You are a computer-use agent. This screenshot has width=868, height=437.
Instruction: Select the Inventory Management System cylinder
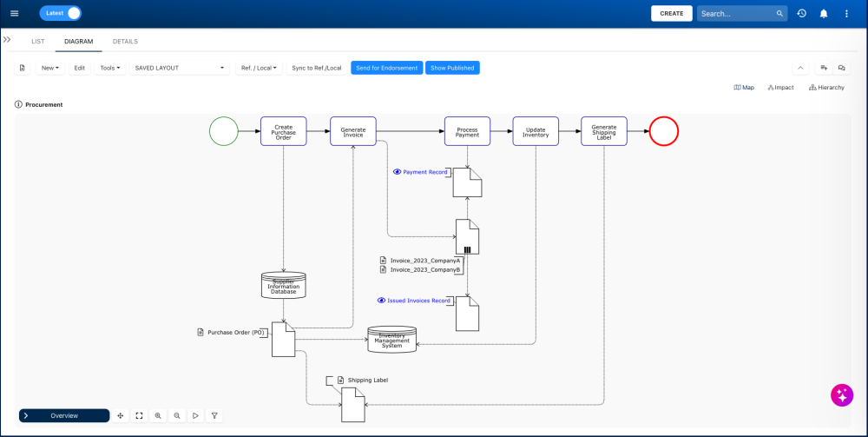(392, 339)
